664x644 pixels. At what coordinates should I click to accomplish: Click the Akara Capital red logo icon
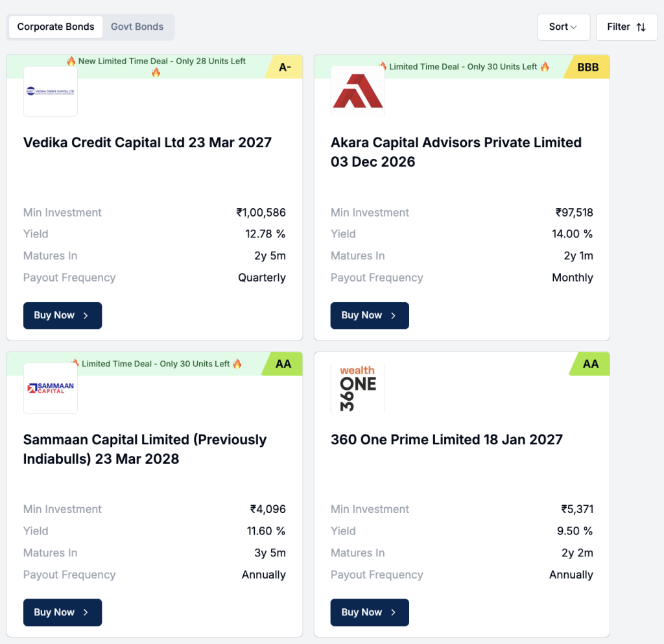tap(357, 91)
